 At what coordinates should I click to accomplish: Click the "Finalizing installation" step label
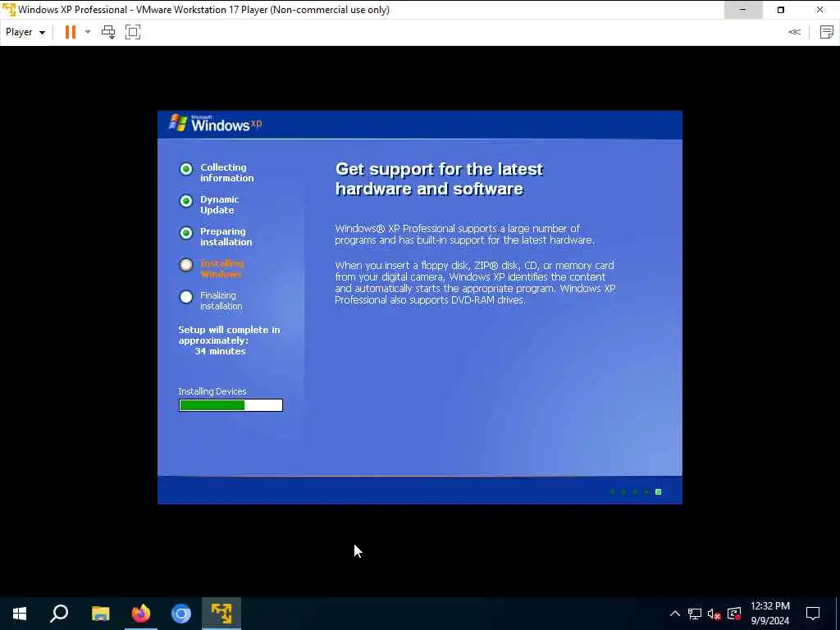tap(221, 300)
